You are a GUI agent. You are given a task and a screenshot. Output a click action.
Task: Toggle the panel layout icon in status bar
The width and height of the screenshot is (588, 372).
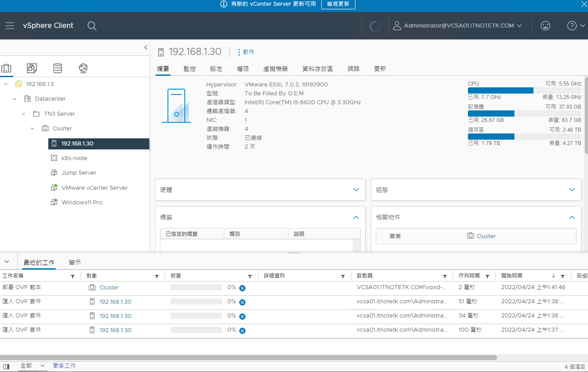pos(6,366)
